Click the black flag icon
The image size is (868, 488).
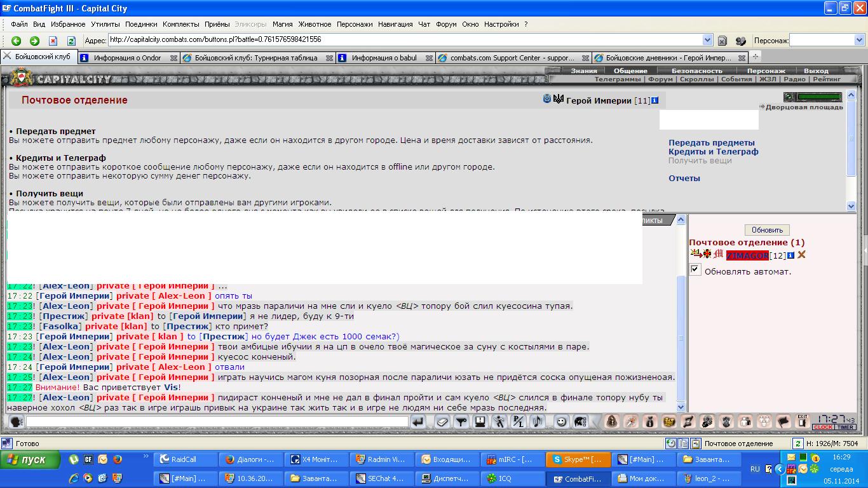[784, 421]
